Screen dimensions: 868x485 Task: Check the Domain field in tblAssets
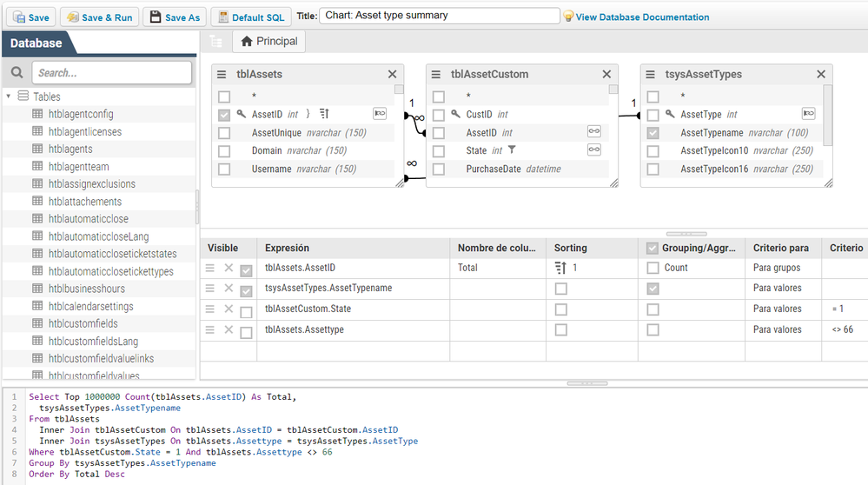[x=224, y=151]
